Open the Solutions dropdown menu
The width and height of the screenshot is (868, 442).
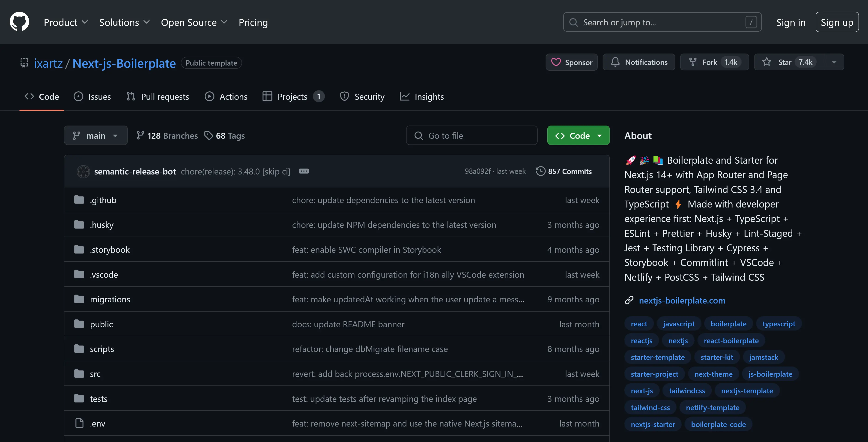[124, 22]
